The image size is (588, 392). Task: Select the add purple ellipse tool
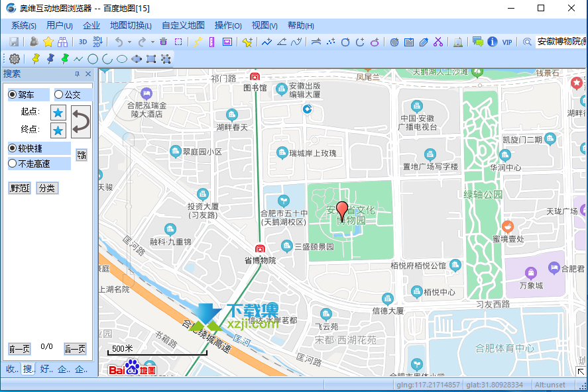coord(375,42)
